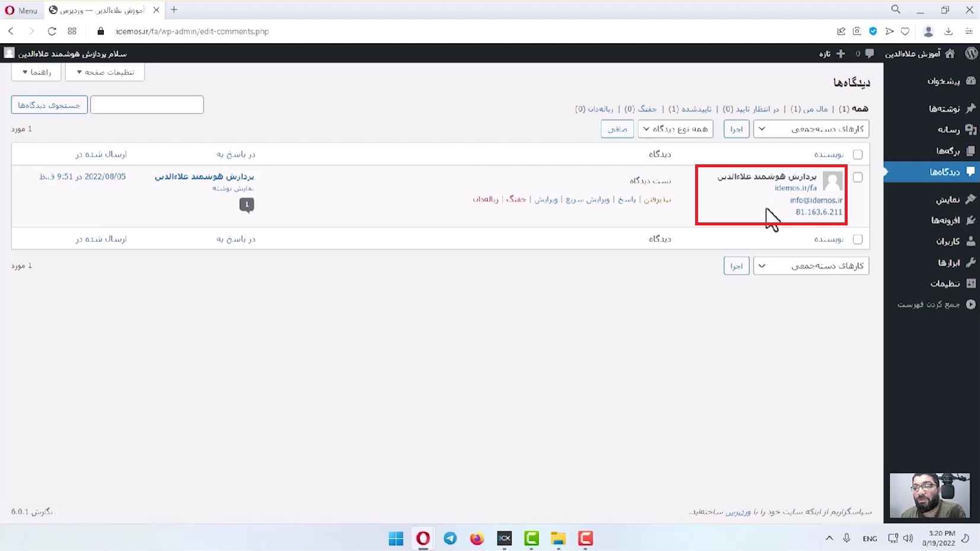Open Opera downloads icon

point(949,31)
